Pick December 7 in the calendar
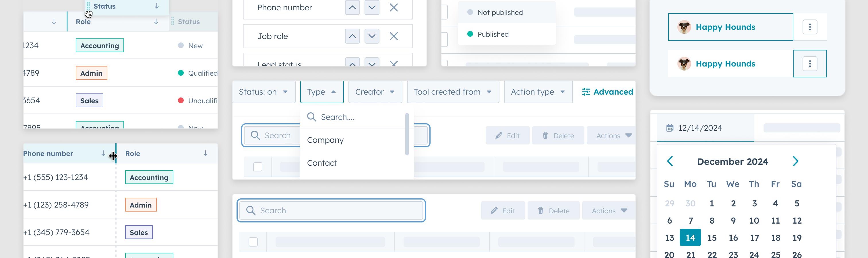 [x=691, y=220]
